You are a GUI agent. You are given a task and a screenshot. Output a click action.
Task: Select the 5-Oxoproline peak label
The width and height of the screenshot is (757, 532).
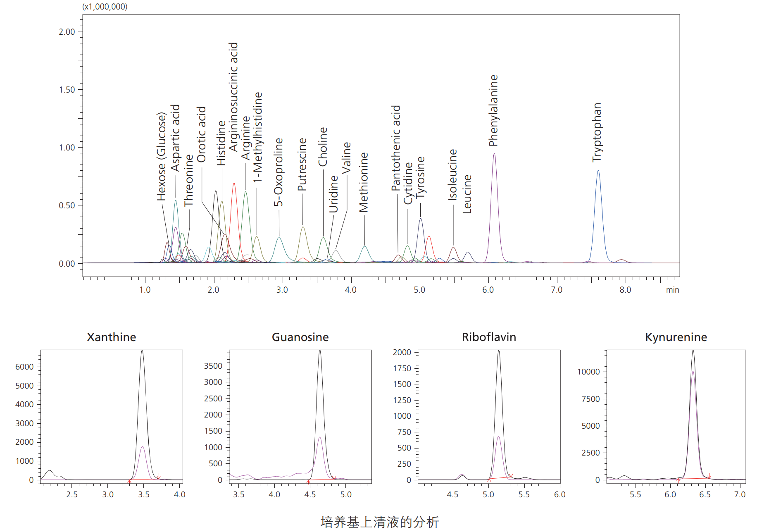click(279, 172)
